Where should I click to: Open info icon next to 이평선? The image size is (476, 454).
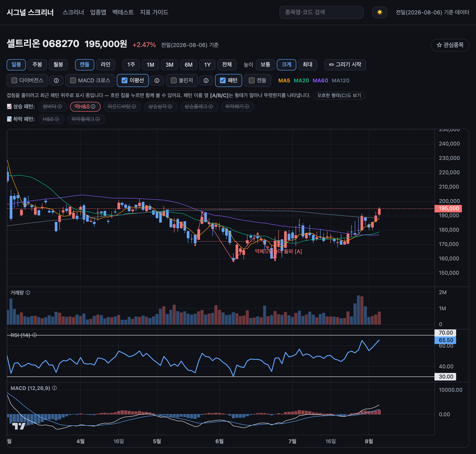157,81
